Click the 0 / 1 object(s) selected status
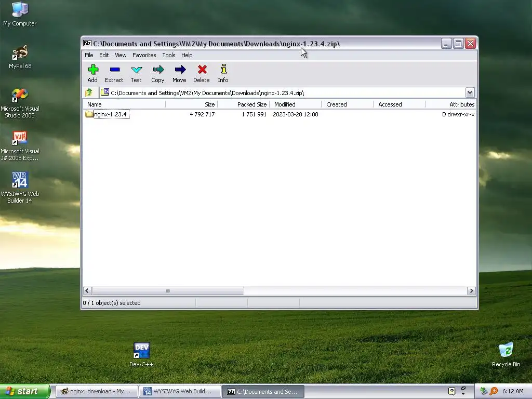Image resolution: width=532 pixels, height=399 pixels. (x=112, y=303)
